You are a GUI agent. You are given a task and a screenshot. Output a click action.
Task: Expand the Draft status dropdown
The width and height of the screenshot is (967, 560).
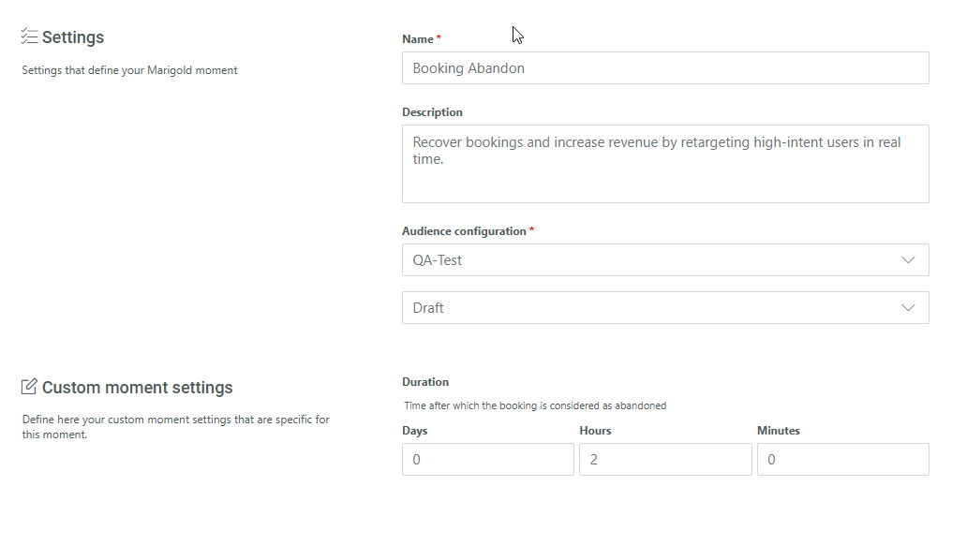pyautogui.click(x=656, y=307)
